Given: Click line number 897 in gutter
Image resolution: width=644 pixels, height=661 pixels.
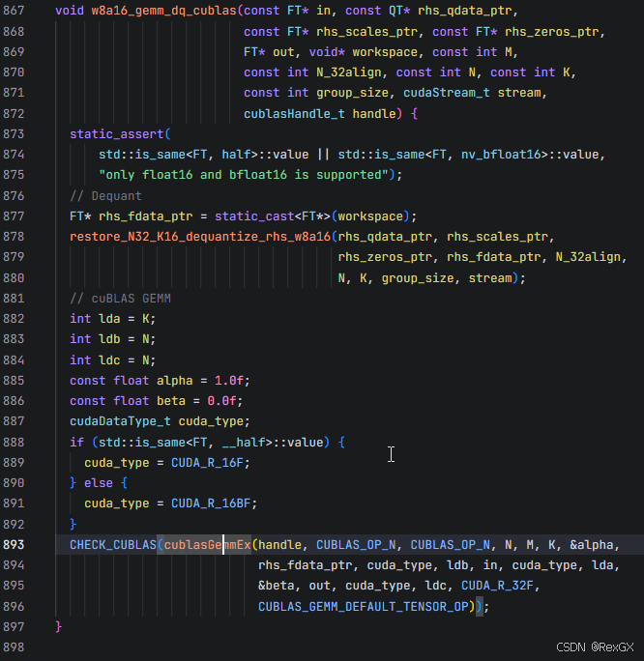Looking at the screenshot, I should pyautogui.click(x=14, y=627).
